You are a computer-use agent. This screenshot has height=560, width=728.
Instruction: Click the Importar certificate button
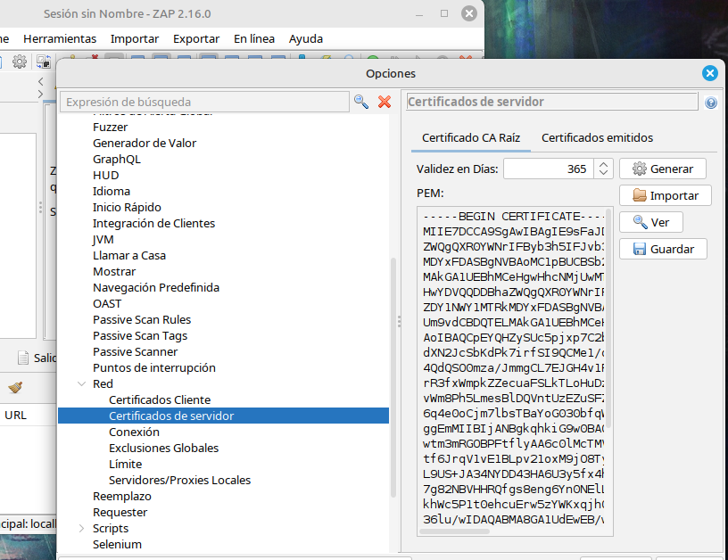click(x=666, y=196)
